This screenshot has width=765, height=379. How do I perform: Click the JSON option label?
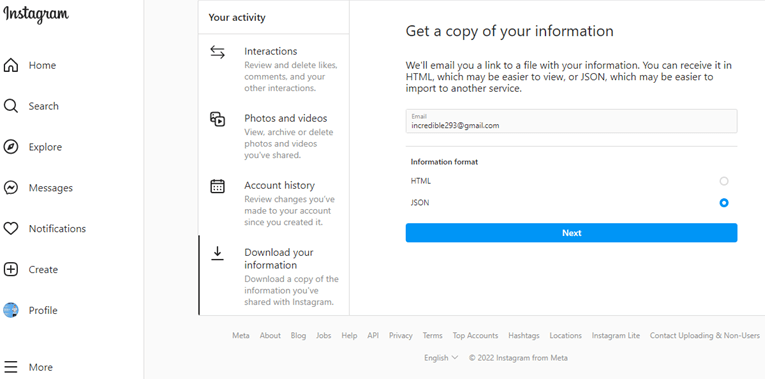tap(420, 202)
